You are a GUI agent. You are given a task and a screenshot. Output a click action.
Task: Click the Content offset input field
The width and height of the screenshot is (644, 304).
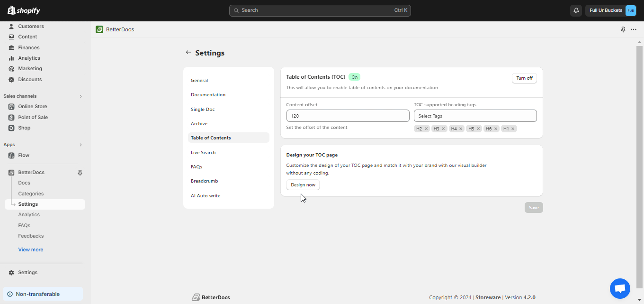[348, 115]
